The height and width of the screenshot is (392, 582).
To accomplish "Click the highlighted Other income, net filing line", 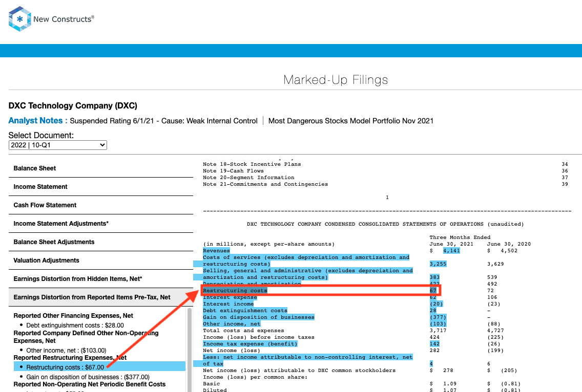I will pyautogui.click(x=232, y=324).
